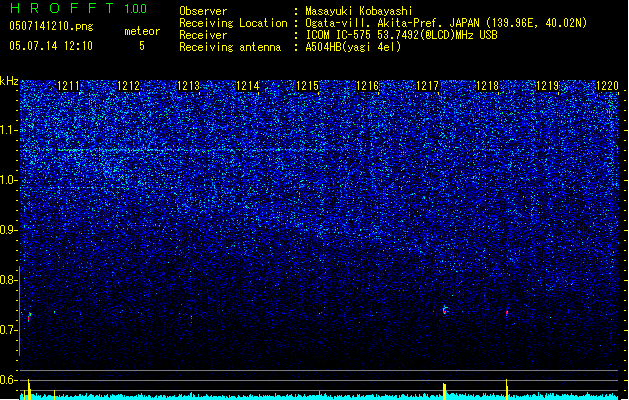Select the Ogata-vill. Akita-Pref. JAPAN location text
Image resolution: width=629 pixels, height=400 pixels.
tap(446, 23)
